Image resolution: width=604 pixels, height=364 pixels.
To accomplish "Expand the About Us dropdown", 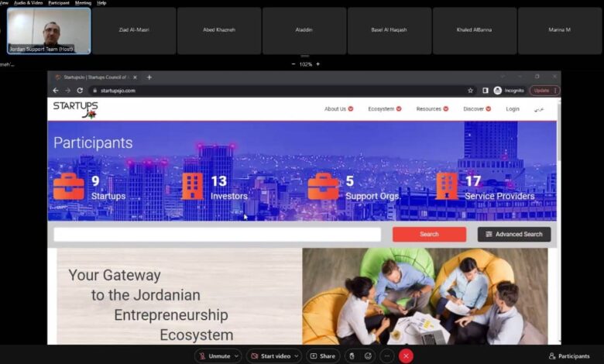I will (338, 109).
